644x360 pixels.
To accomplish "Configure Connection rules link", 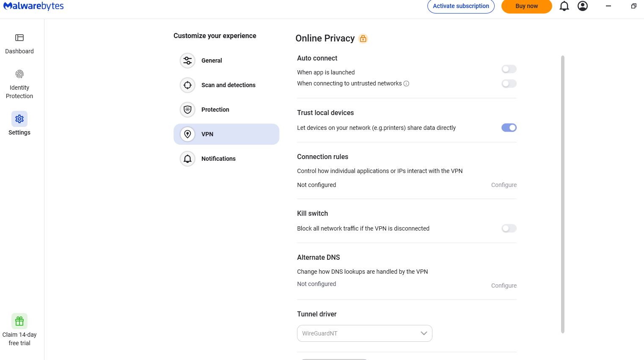I will point(504,185).
